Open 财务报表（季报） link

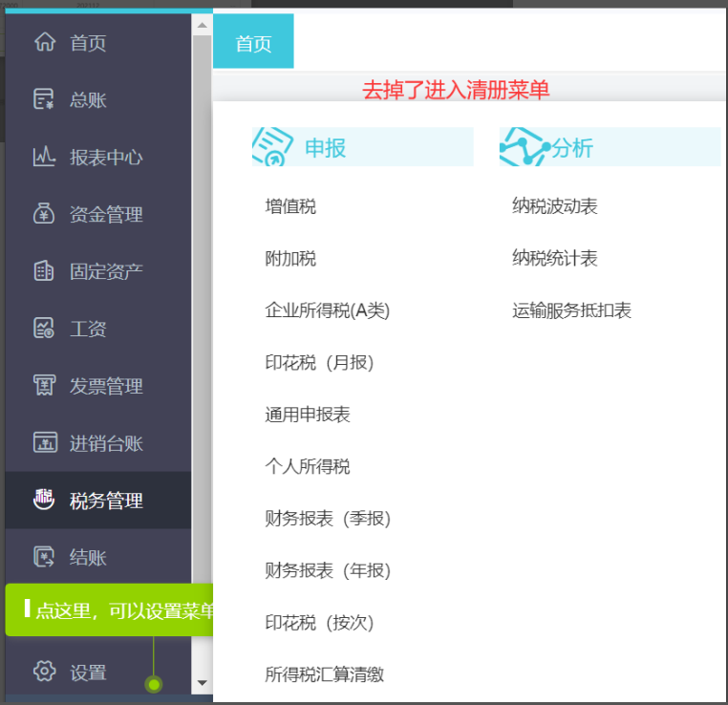tap(328, 518)
